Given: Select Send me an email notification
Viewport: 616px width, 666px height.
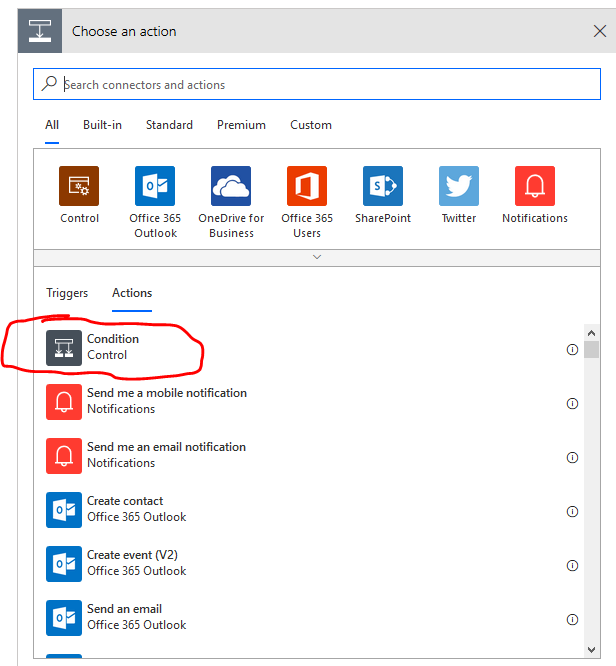Looking at the screenshot, I should (167, 447).
